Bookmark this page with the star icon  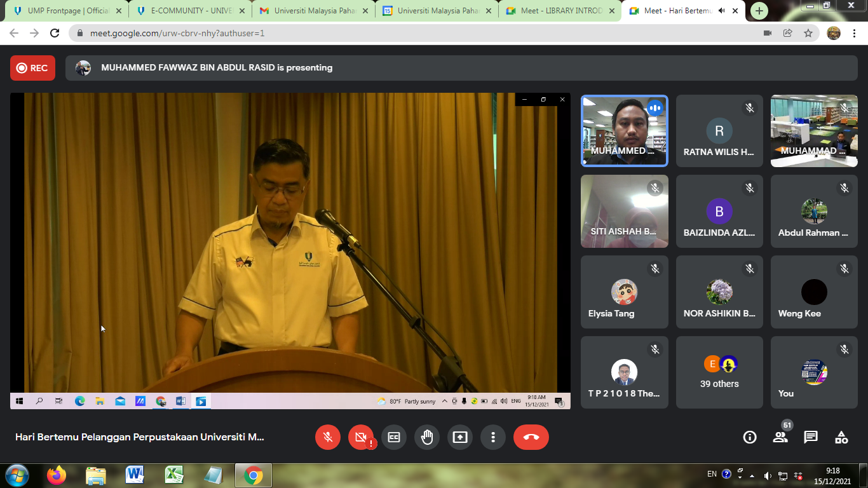point(808,33)
